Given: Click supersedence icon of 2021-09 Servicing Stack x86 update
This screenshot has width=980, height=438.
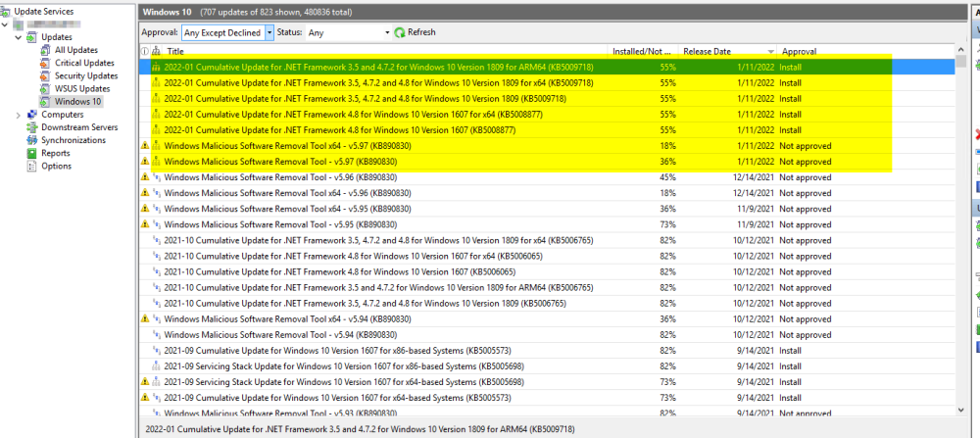Looking at the screenshot, I should (x=156, y=366).
